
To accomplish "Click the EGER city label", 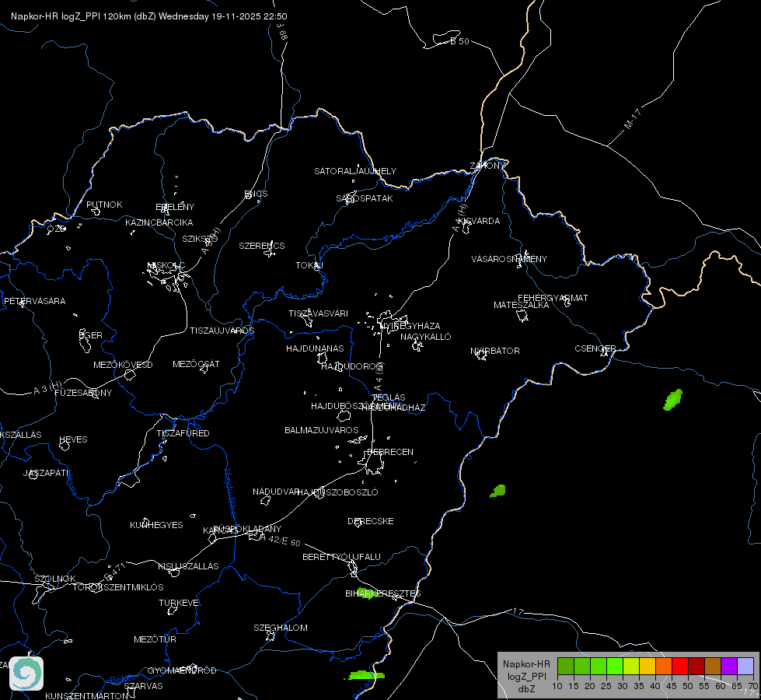I will pos(91,335).
